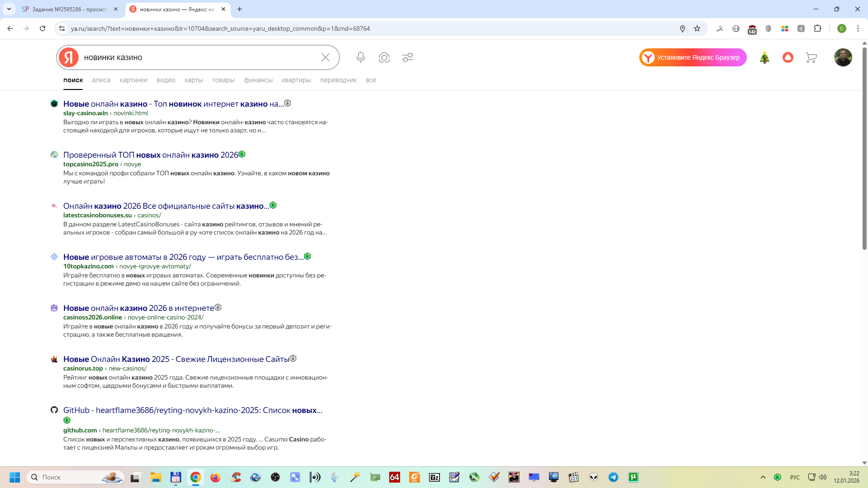Bookmark this page with star icon

[x=697, y=28]
